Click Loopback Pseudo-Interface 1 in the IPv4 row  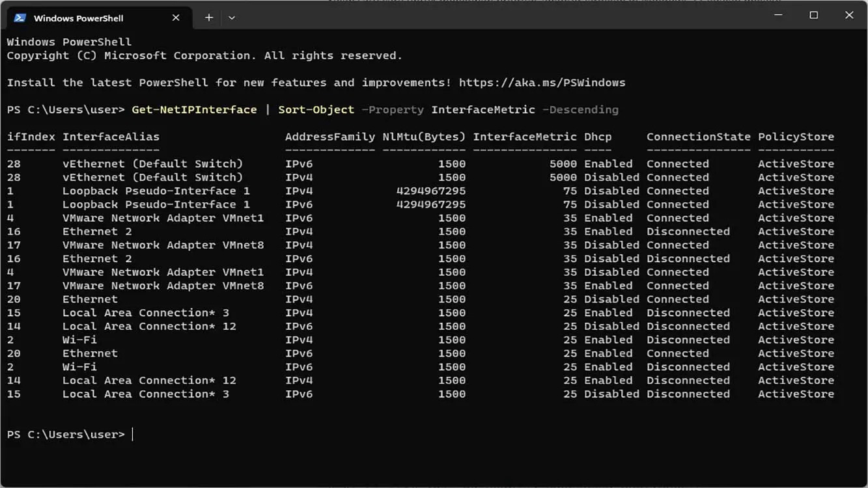(156, 191)
